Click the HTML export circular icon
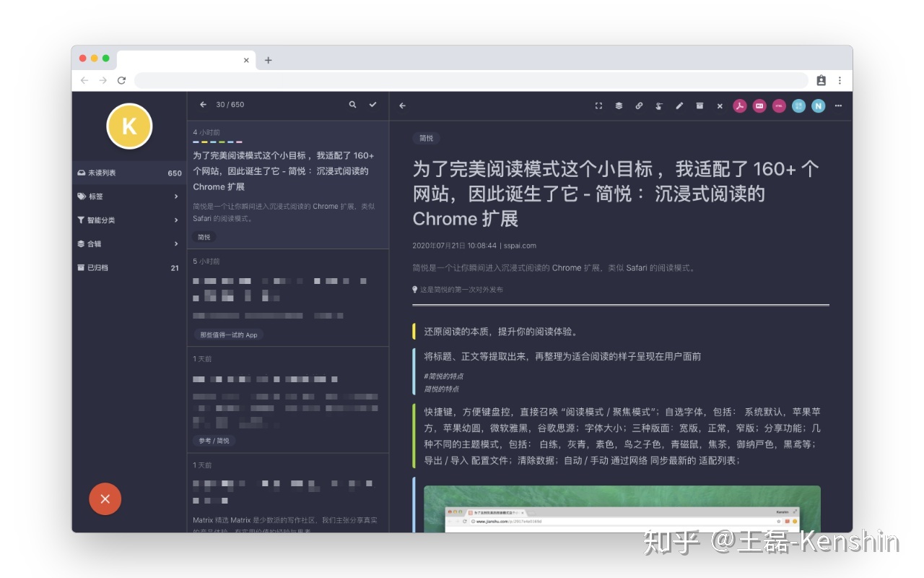Viewport: 924px width, 578px height. tap(779, 105)
